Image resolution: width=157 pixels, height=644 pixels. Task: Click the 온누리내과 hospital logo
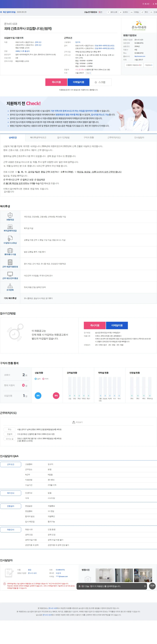point(139,26)
